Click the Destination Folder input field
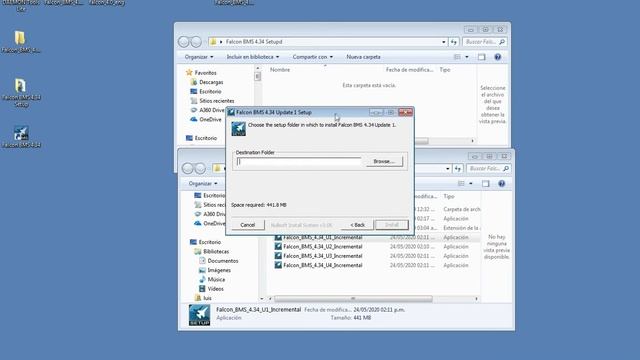This screenshot has height=360, width=640. coord(299,162)
